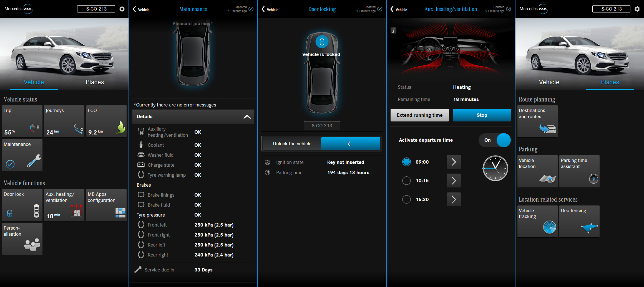644x287 pixels.
Task: Go back to Vehicle from Maintenance
Action: coord(141,9)
